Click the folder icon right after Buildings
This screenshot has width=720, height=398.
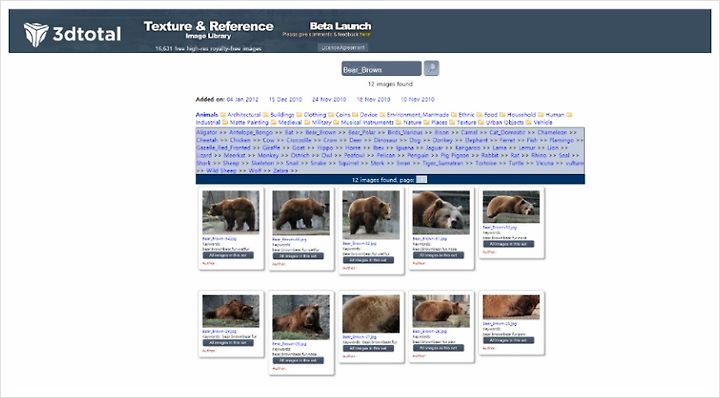coord(299,115)
